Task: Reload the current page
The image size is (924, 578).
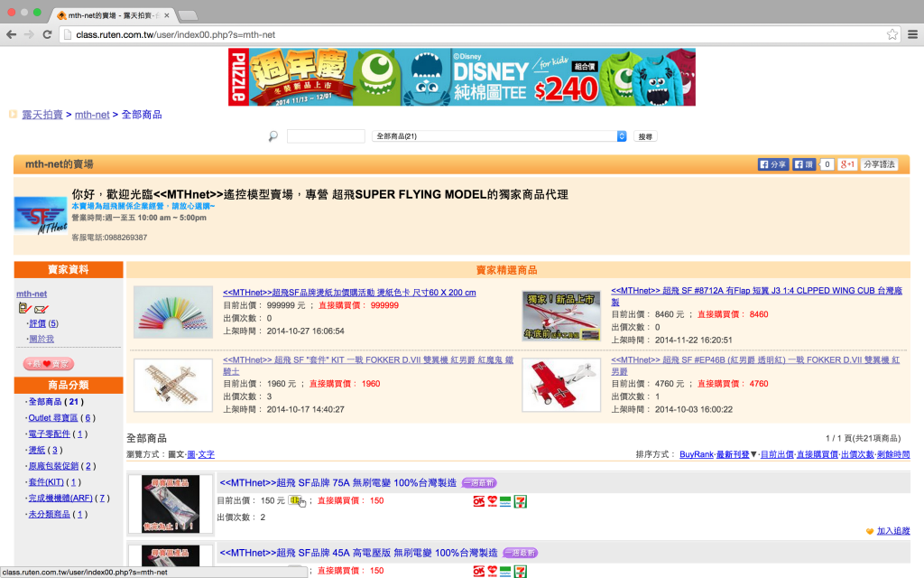Action: tap(47, 35)
